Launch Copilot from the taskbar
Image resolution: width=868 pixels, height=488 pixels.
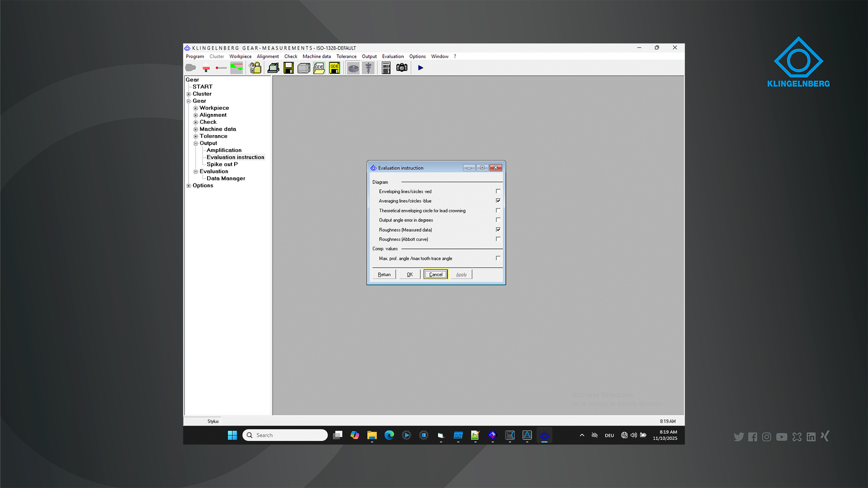tap(355, 435)
